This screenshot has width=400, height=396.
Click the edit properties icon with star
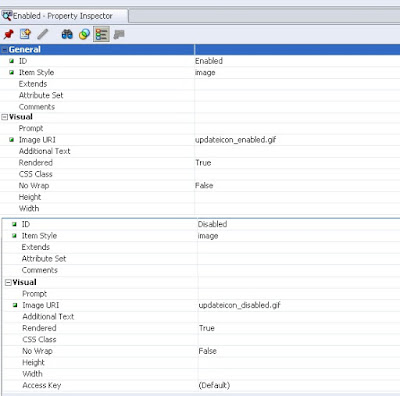tap(25, 34)
